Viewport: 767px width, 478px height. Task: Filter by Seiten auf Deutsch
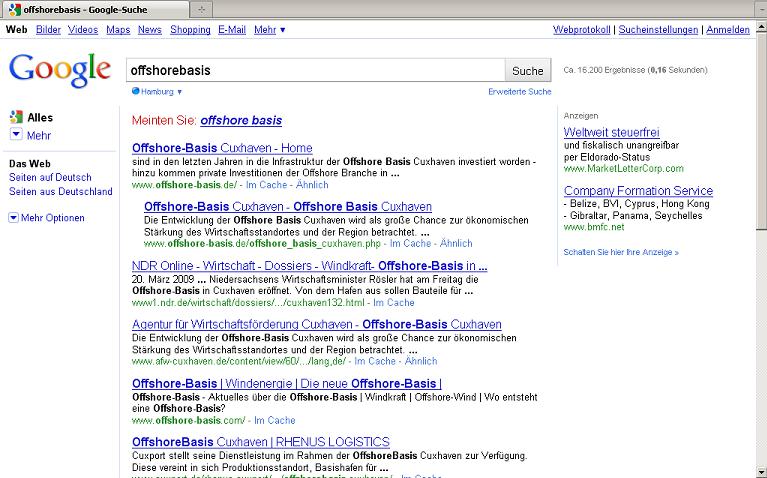50,178
